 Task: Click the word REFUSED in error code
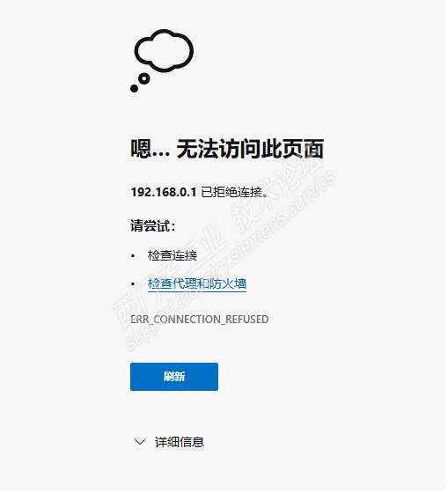(x=248, y=321)
